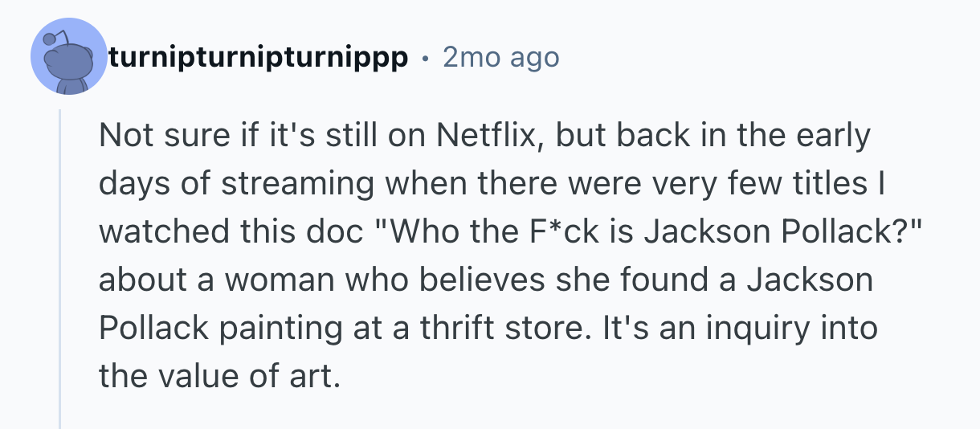This screenshot has width=980, height=429.
Task: Click the word "Netflix" in the comment
Action: click(487, 137)
